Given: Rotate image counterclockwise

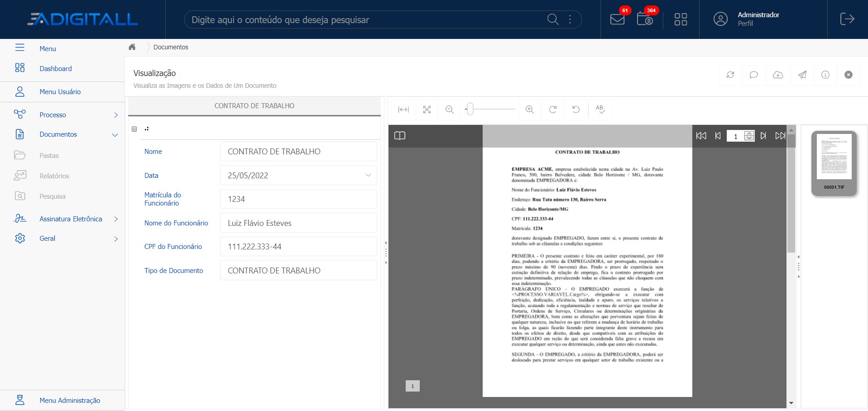Looking at the screenshot, I should (x=576, y=110).
